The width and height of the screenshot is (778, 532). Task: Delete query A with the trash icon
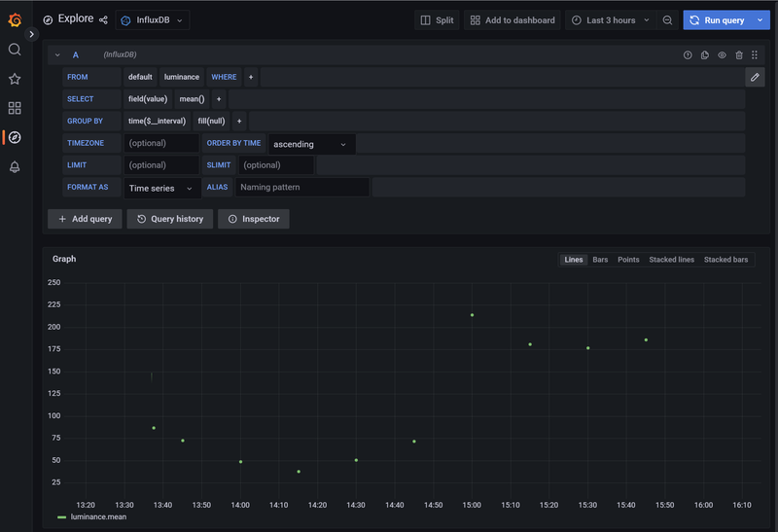[739, 55]
